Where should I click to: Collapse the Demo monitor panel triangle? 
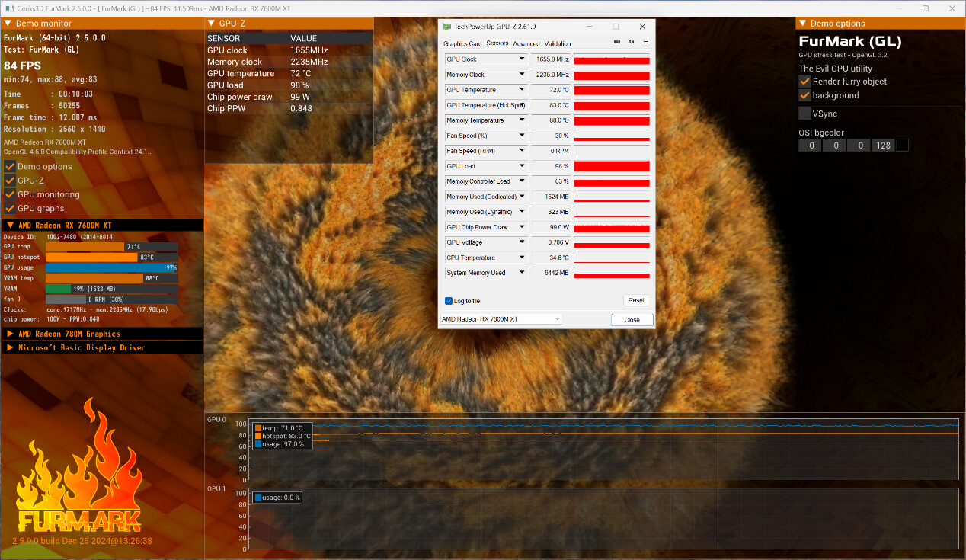tap(8, 24)
